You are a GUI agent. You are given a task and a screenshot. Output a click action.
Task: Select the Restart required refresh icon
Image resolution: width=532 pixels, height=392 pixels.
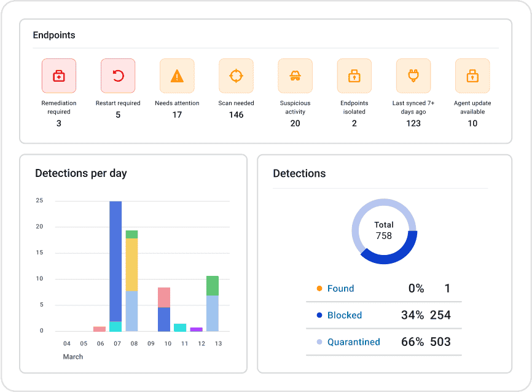pos(117,75)
